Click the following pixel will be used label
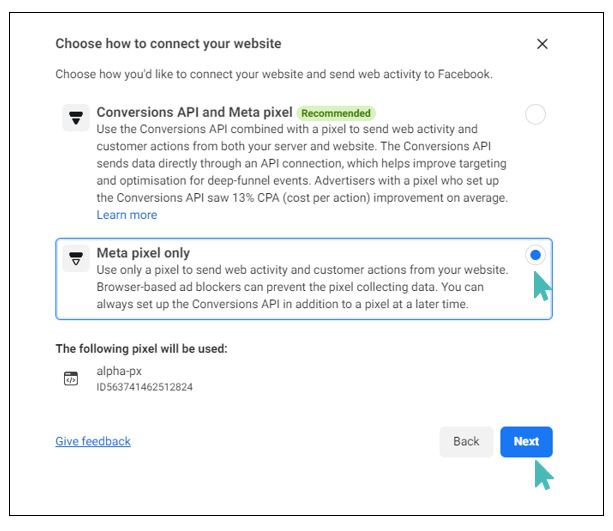 142,348
